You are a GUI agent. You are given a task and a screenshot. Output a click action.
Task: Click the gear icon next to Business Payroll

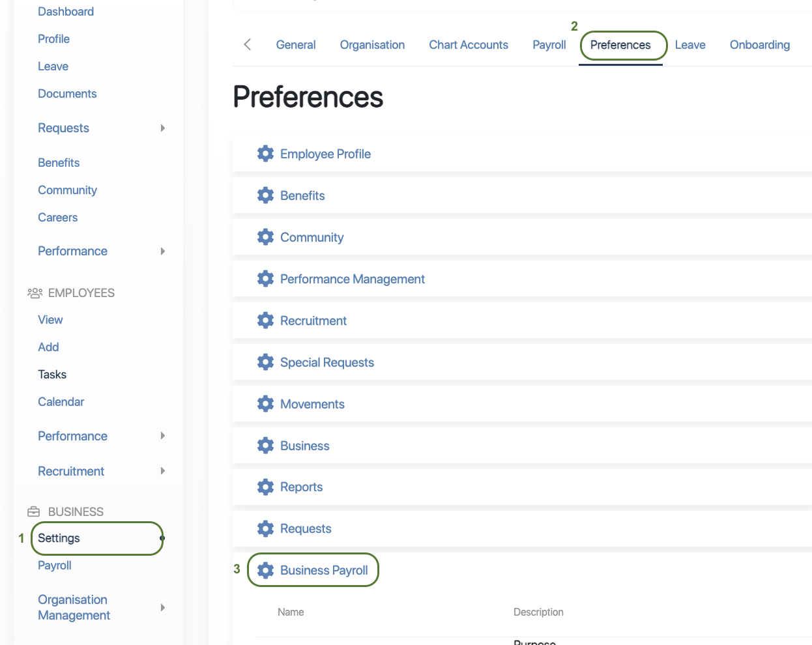click(265, 571)
